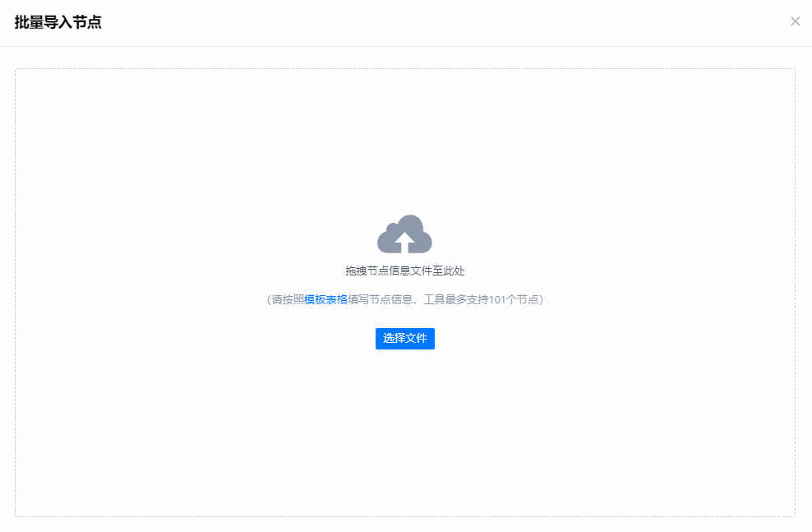Click the 请按照 text before the template link
The height and width of the screenshot is (532, 812).
(x=288, y=299)
